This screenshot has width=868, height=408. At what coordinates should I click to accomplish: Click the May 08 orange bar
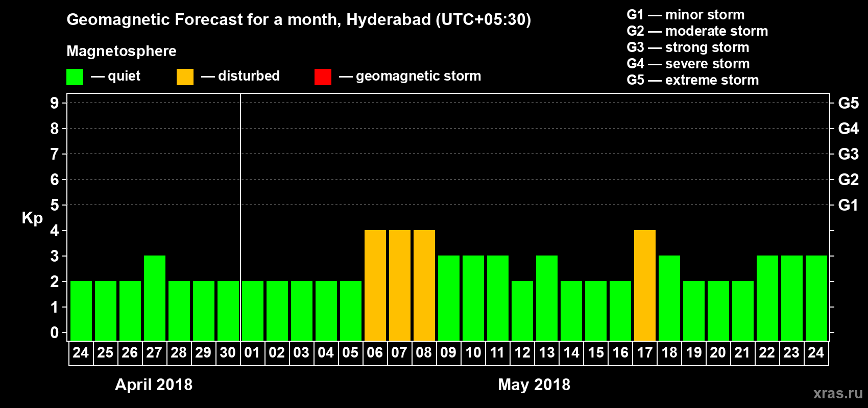[x=424, y=285]
